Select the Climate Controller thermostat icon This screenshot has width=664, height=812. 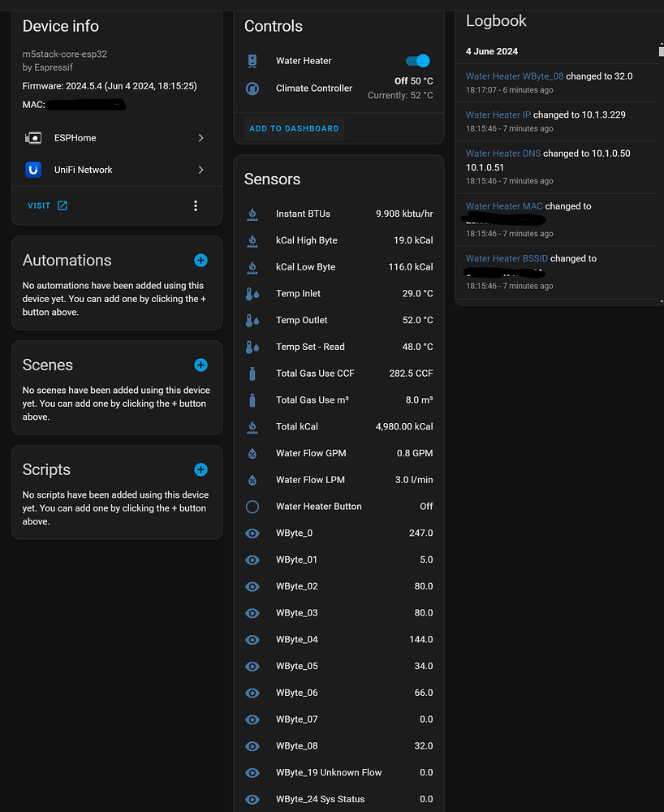(x=252, y=89)
